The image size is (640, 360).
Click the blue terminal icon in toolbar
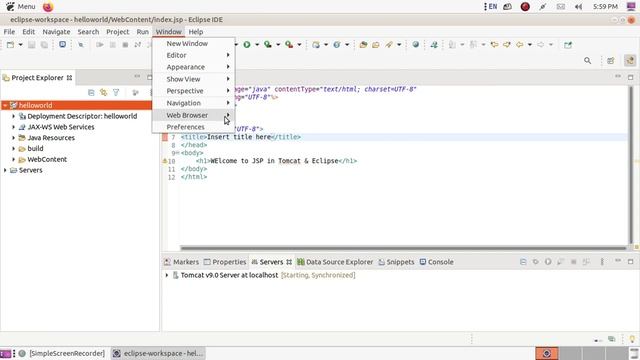(x=62, y=44)
